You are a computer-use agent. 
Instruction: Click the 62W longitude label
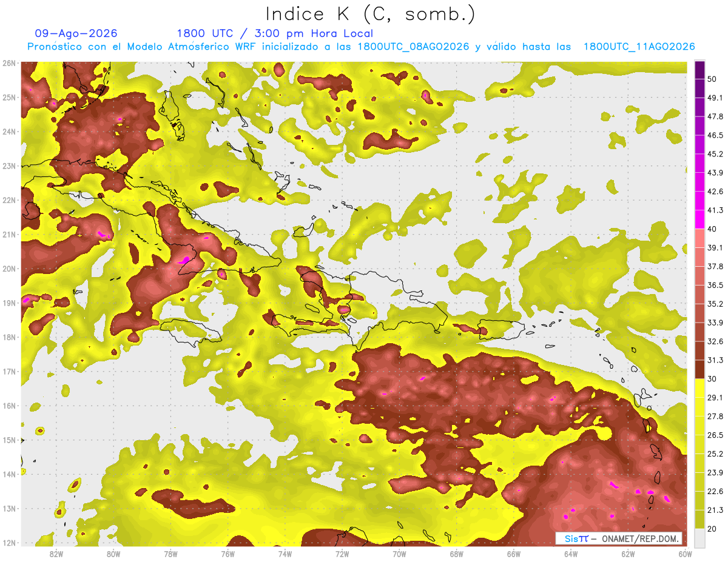628,554
